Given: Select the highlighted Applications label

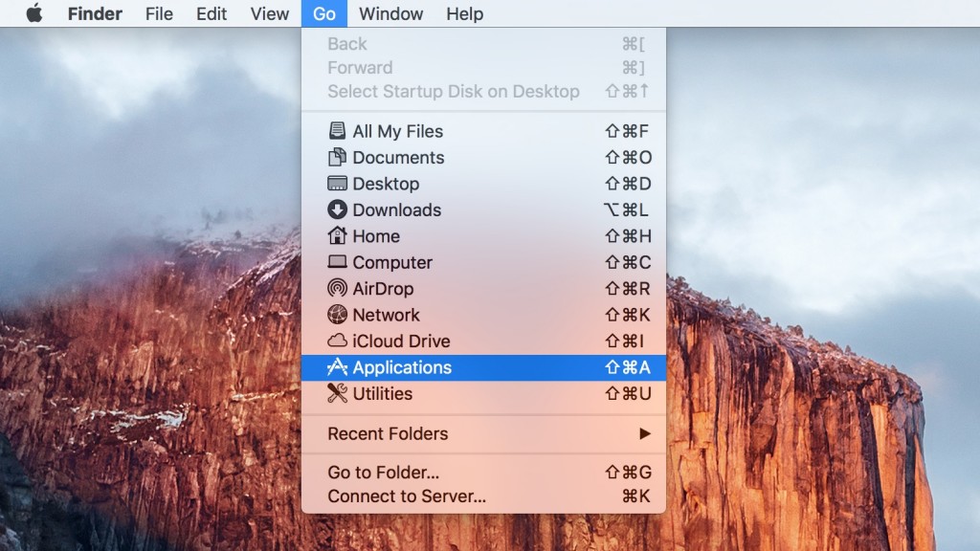Looking at the screenshot, I should (402, 367).
